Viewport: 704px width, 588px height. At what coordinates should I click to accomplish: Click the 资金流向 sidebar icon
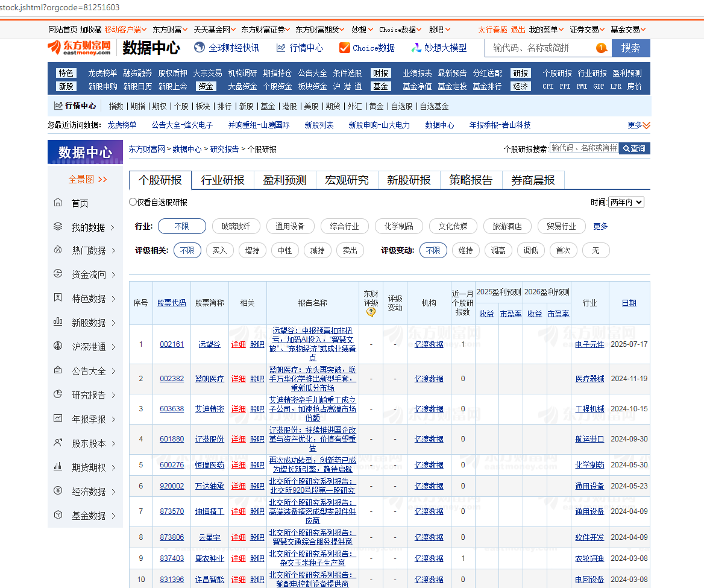pyautogui.click(x=58, y=274)
